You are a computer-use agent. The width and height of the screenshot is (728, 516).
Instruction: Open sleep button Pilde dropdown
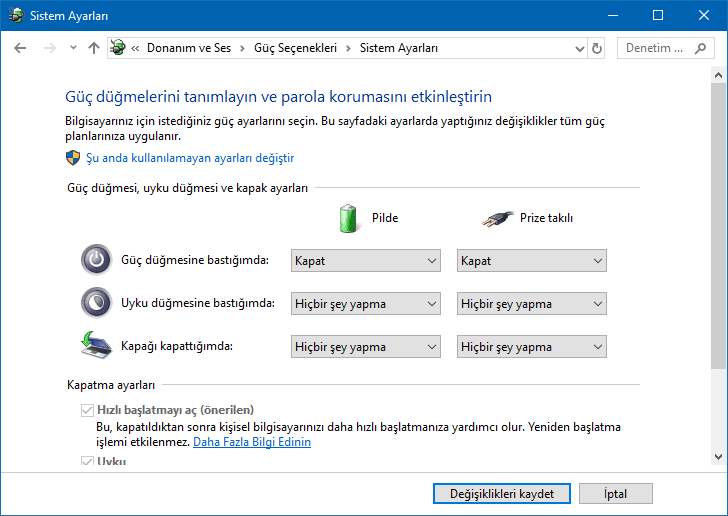tap(366, 304)
